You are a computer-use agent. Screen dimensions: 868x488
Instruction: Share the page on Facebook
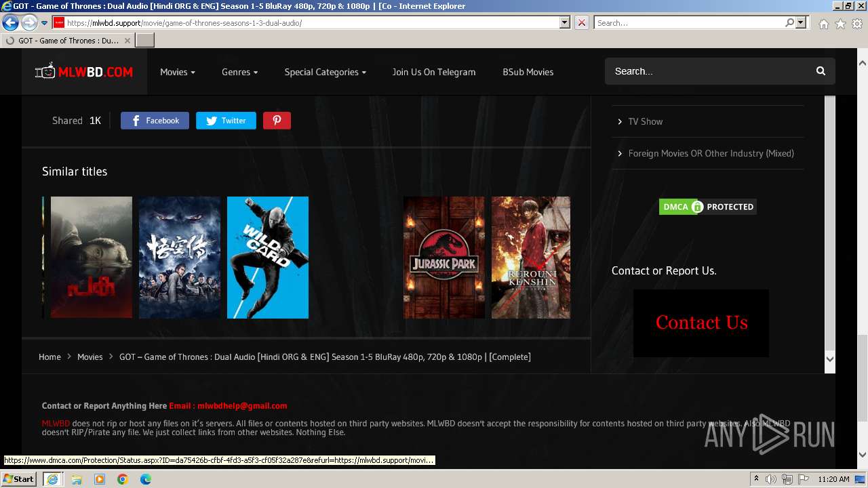point(155,121)
